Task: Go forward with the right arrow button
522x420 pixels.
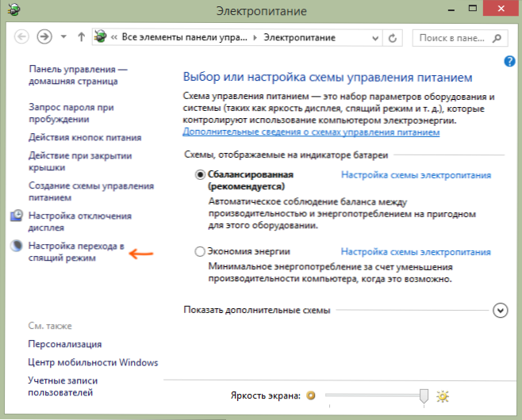Action: tap(44, 36)
